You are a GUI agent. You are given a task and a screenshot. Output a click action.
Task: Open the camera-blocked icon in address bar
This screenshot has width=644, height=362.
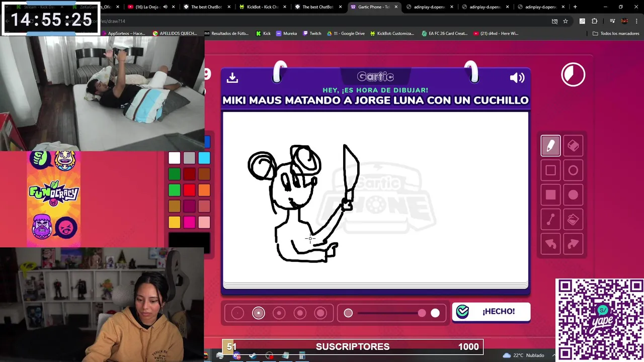tap(554, 21)
